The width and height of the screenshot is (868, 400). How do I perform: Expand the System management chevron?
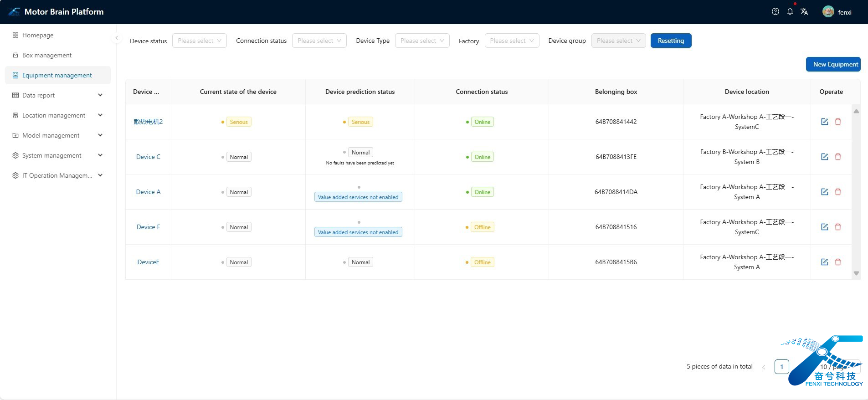[x=100, y=155]
